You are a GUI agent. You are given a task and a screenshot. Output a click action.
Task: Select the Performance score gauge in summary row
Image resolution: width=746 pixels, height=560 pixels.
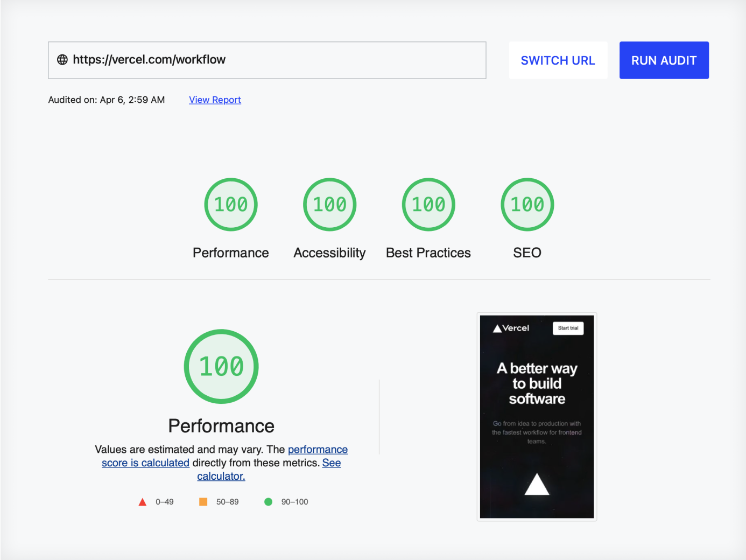tap(231, 205)
